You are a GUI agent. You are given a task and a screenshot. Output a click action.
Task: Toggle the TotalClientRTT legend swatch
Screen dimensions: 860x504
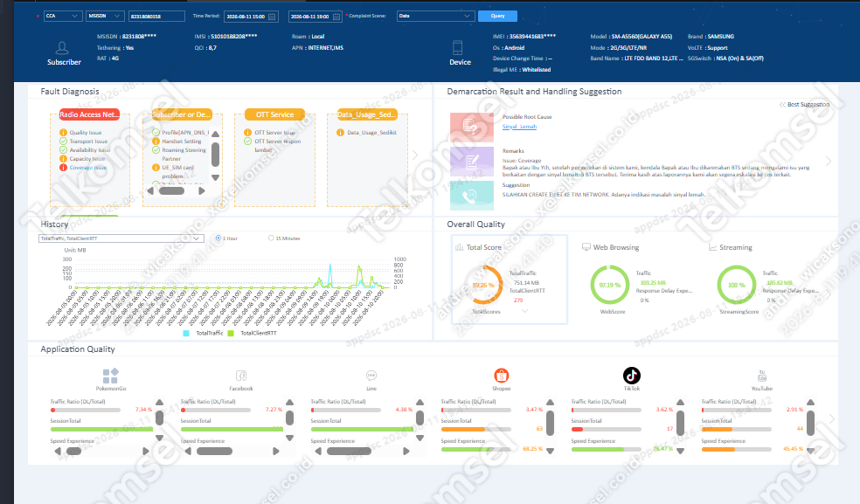tap(231, 333)
